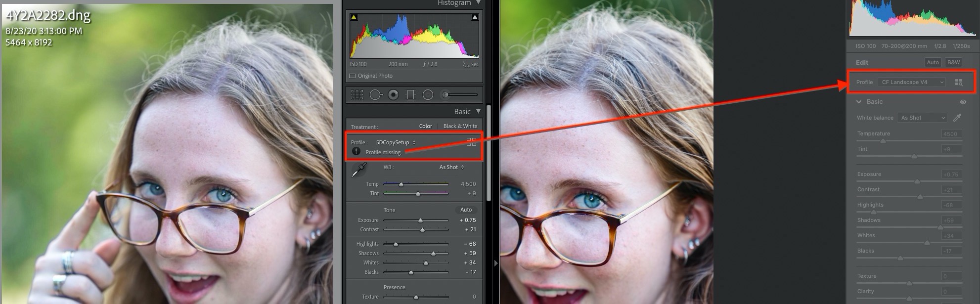
Task: Click the Lightroom panel vertical scrollbar
Action: 489,152
